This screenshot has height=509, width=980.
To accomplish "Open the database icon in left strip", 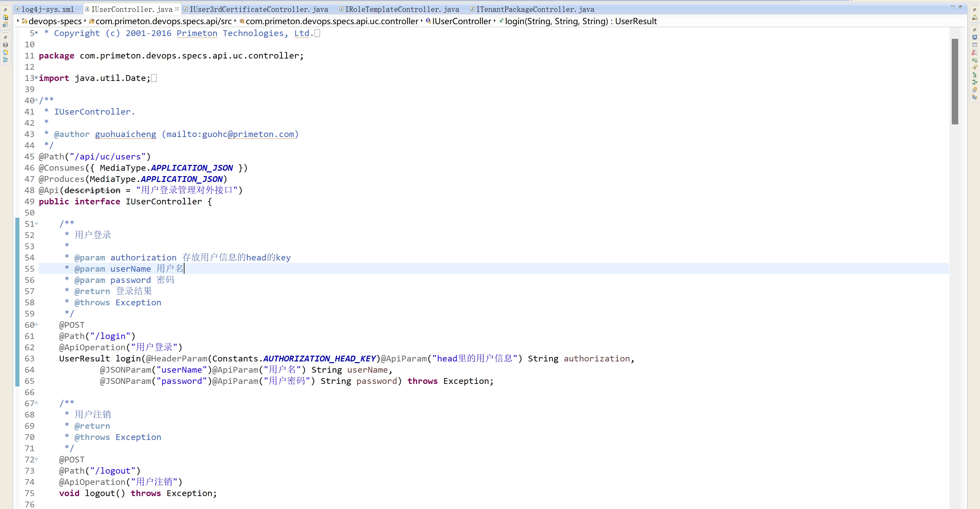I will click(5, 45).
